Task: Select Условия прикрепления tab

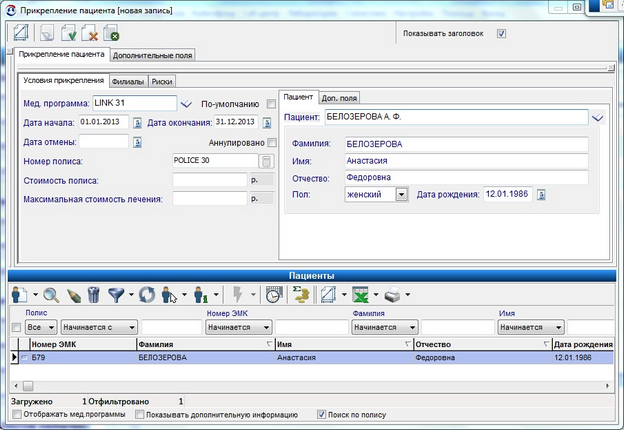Action: (63, 80)
